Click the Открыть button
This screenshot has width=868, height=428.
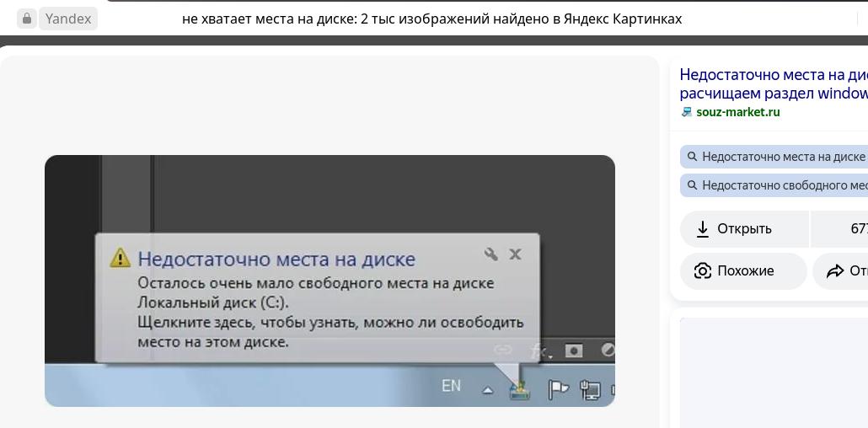click(x=744, y=228)
